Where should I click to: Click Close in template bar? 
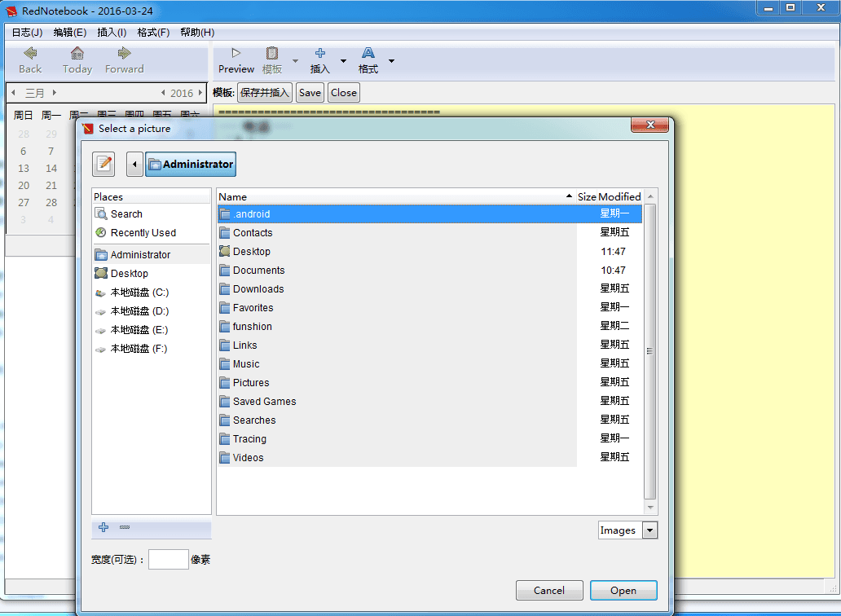click(x=344, y=93)
